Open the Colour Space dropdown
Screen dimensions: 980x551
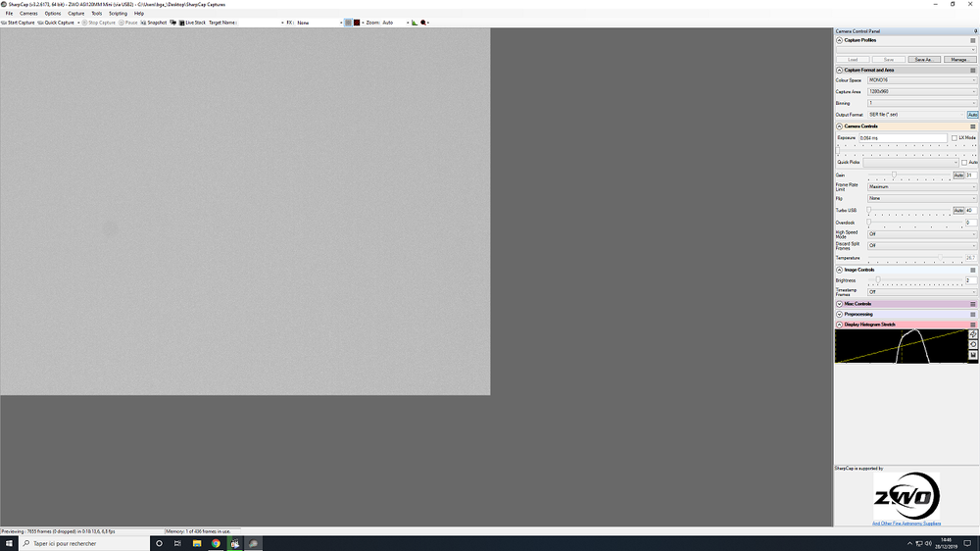[922, 80]
